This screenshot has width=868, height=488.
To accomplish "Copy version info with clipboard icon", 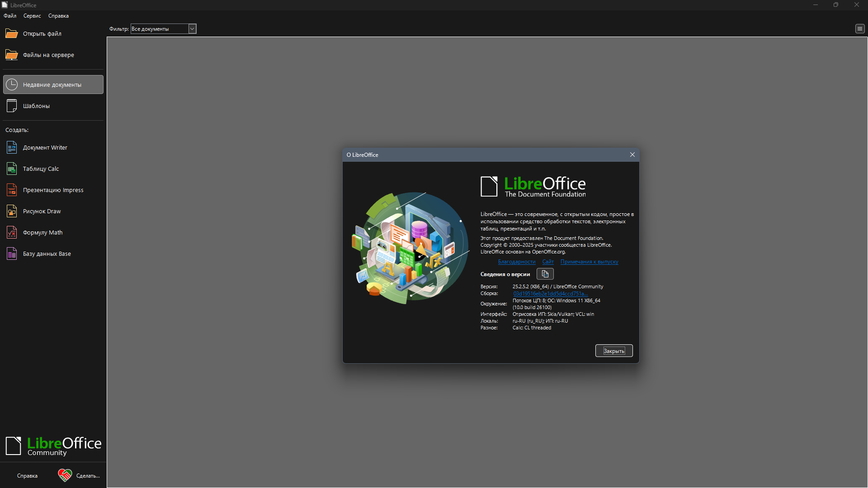I will (x=545, y=274).
